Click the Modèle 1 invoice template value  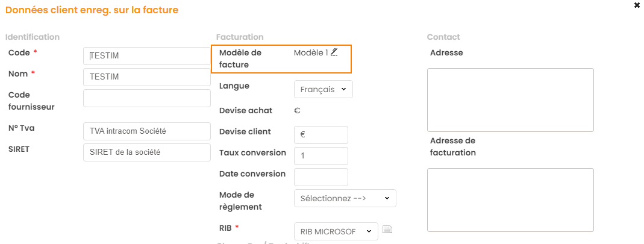(x=310, y=53)
